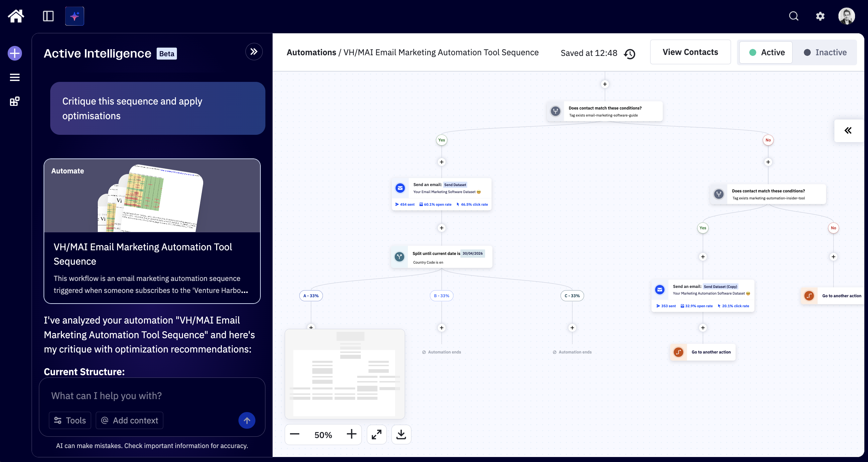The width and height of the screenshot is (868, 462).
Task: Click the Yes branch under email-marketing-software-guide
Action: coord(441,140)
